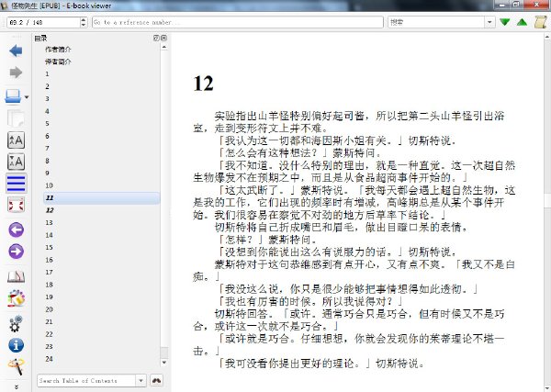Increase font size with larger-A icon

(16, 140)
